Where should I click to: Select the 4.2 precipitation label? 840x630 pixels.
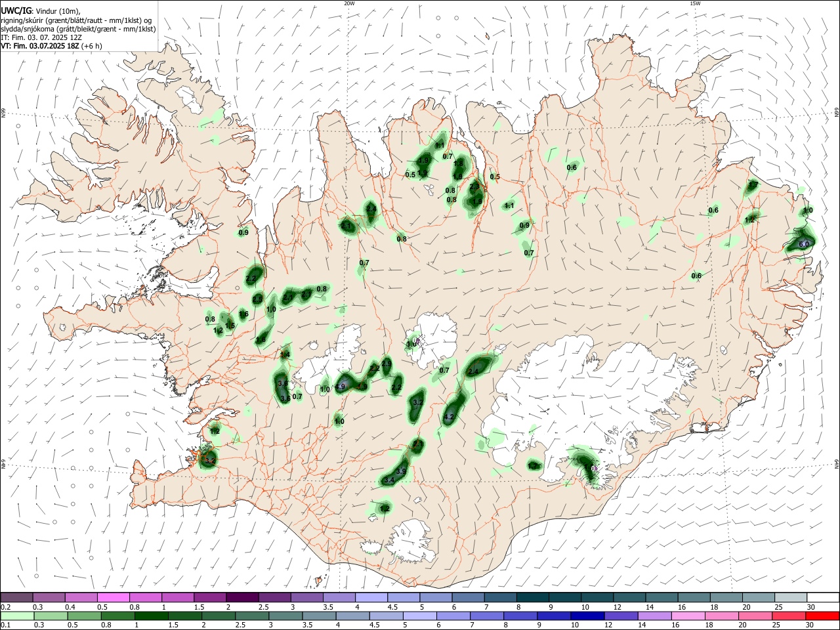click(450, 417)
